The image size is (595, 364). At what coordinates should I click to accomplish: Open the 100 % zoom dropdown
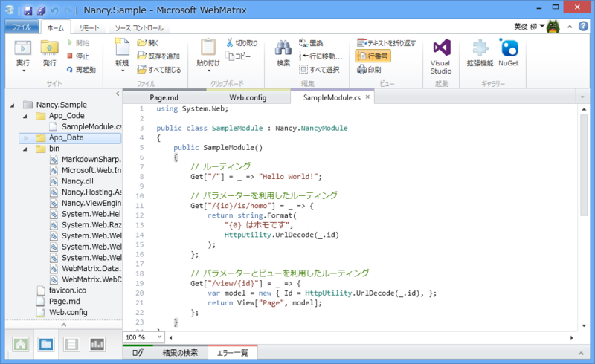(160, 337)
